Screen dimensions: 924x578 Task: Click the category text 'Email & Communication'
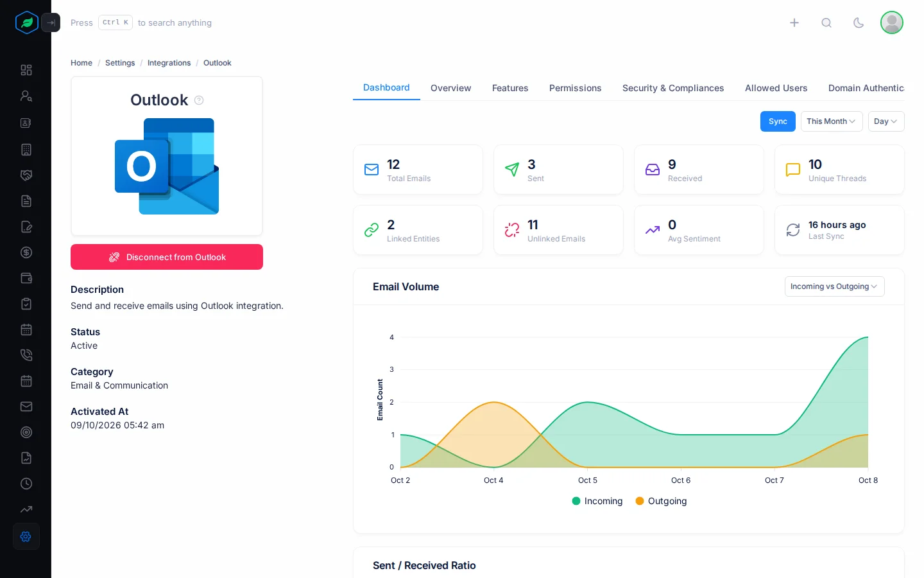pos(119,385)
